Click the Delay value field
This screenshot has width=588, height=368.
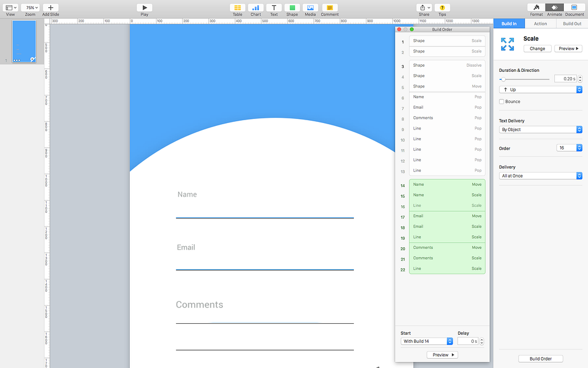467,342
